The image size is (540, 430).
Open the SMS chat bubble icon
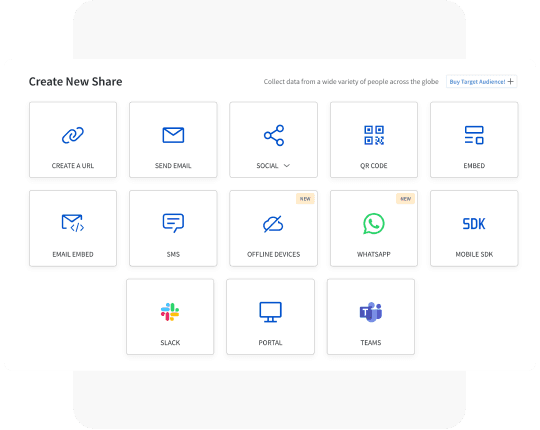tap(173, 223)
